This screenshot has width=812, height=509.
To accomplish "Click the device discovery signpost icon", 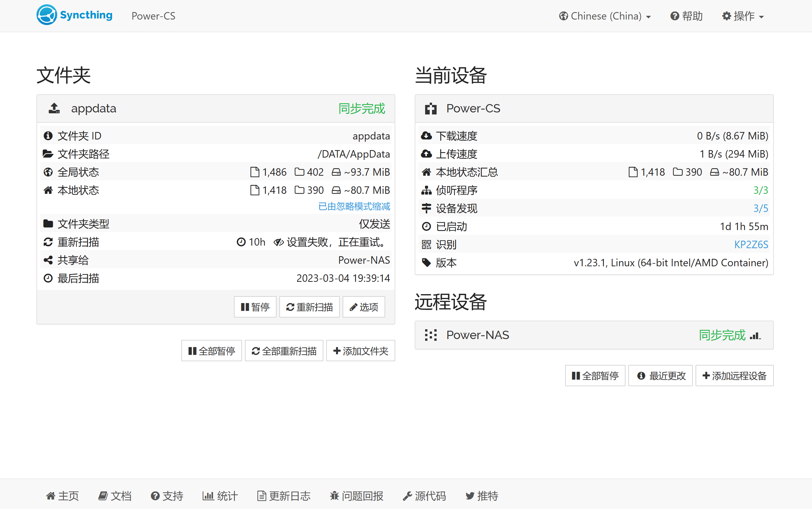I will [x=427, y=208].
